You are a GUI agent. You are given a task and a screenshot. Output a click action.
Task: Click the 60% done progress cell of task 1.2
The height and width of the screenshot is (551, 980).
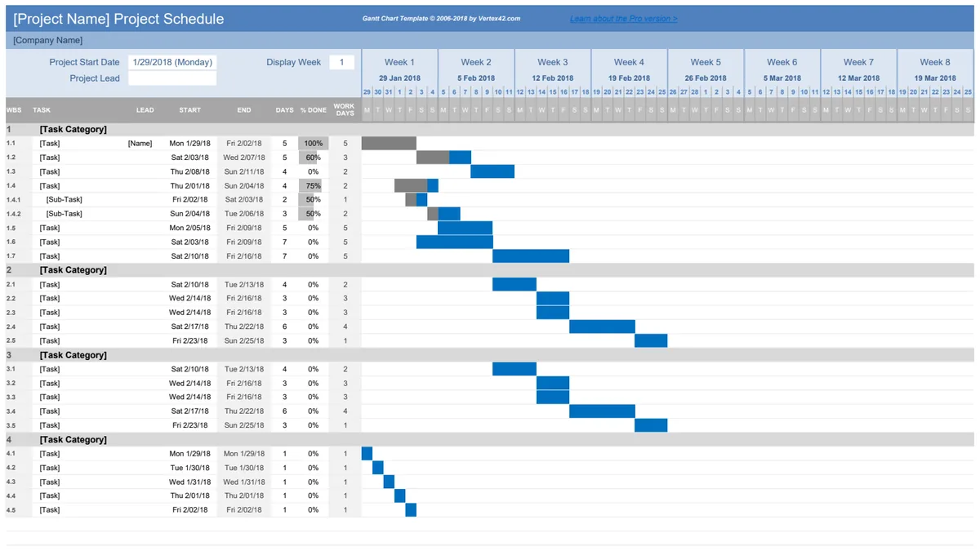pyautogui.click(x=313, y=158)
